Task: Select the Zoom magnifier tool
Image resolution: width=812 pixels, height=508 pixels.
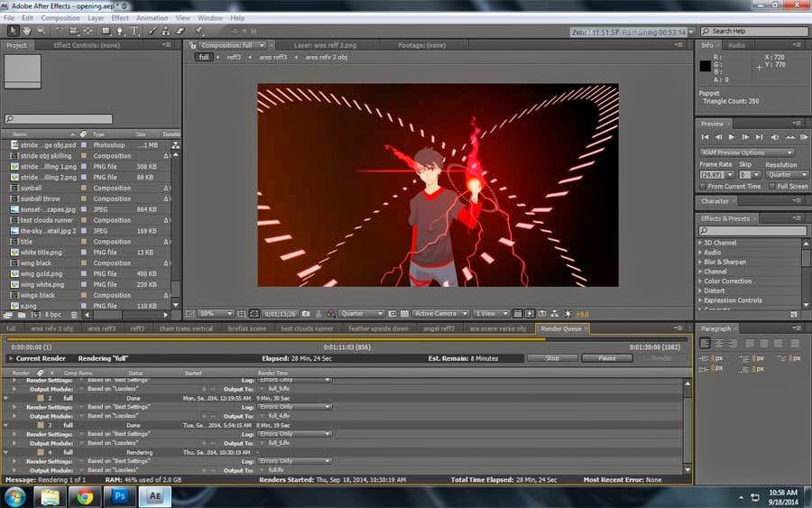Action: (x=41, y=31)
